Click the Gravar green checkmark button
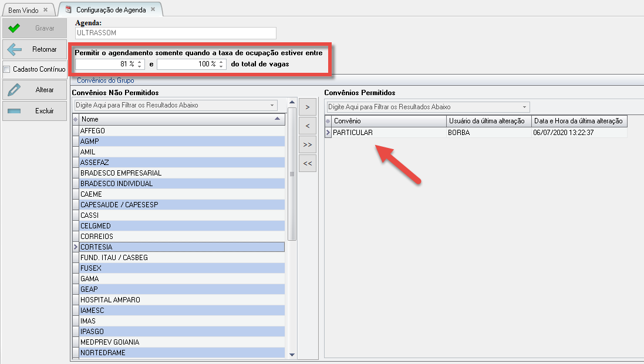The height and width of the screenshot is (364, 644). tap(34, 28)
